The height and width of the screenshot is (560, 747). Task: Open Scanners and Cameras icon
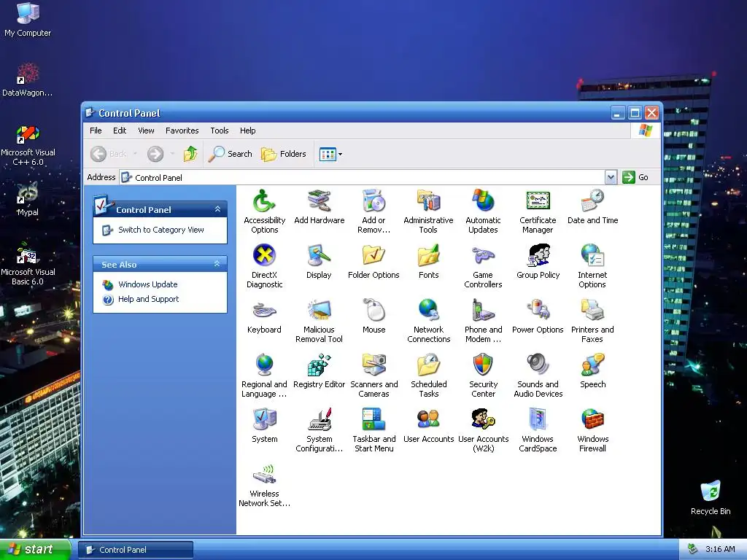(374, 376)
